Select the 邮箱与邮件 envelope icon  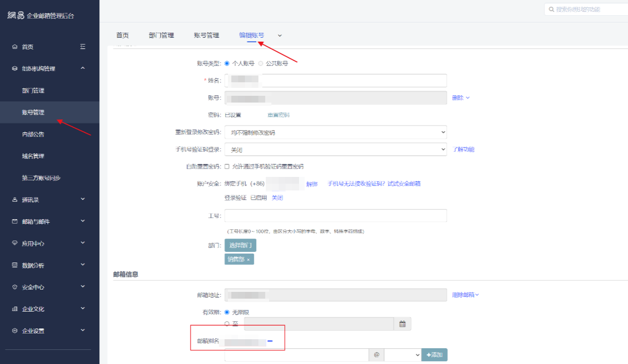14,222
